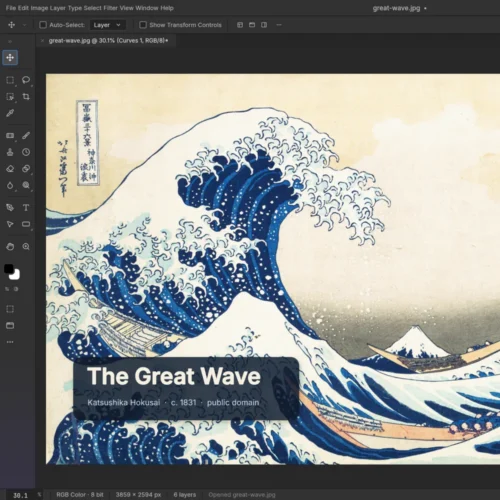Image resolution: width=500 pixels, height=500 pixels.
Task: Click the 30.1 zoom percentage field
Action: click(x=20, y=495)
